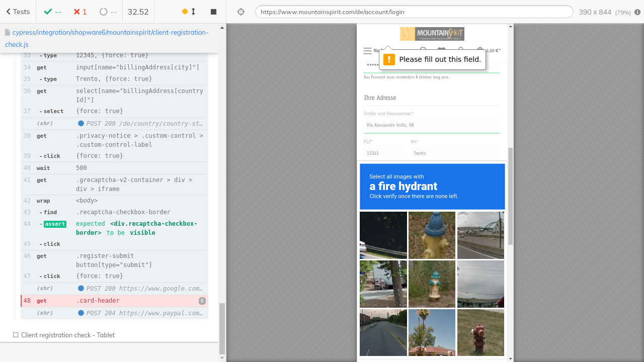Click the failed tests red X counter

pyautogui.click(x=79, y=12)
